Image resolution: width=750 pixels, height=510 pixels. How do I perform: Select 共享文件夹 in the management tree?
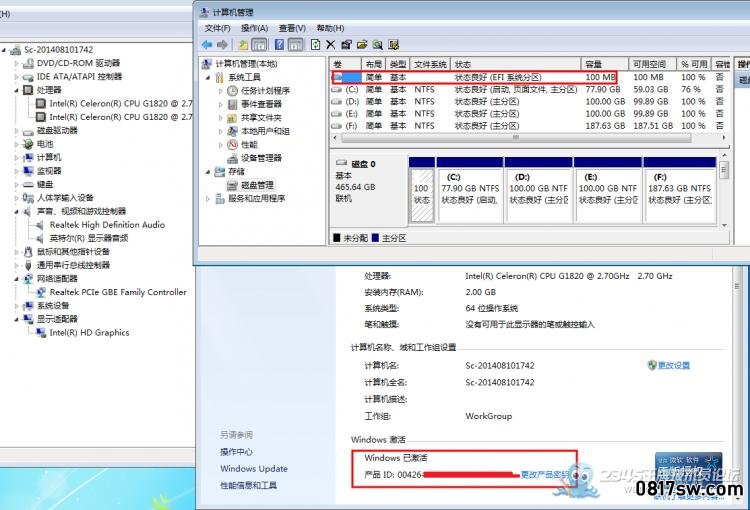(261, 117)
